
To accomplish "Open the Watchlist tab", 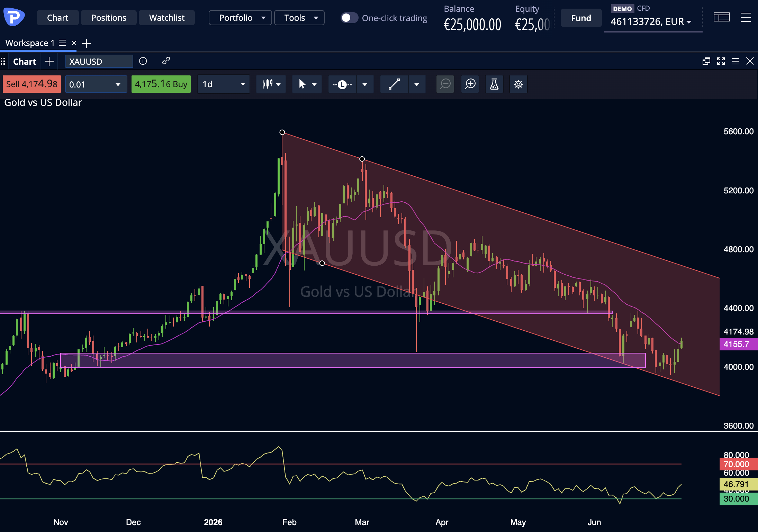I will pos(167,18).
